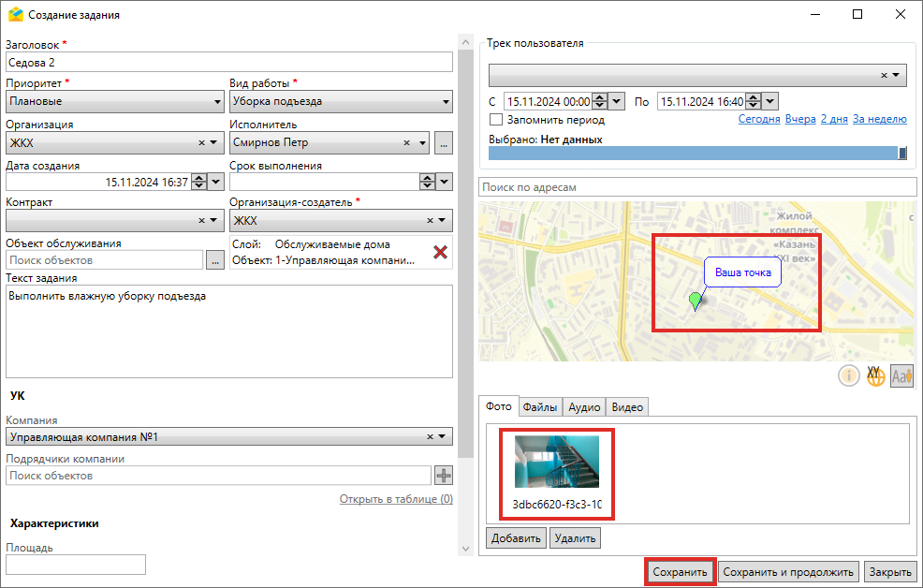Clear the Исполнитель field with its x icon
The image size is (923, 588).
coord(407,143)
